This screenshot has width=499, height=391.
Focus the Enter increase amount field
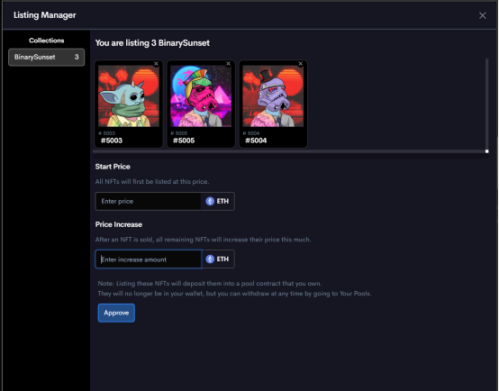148,259
